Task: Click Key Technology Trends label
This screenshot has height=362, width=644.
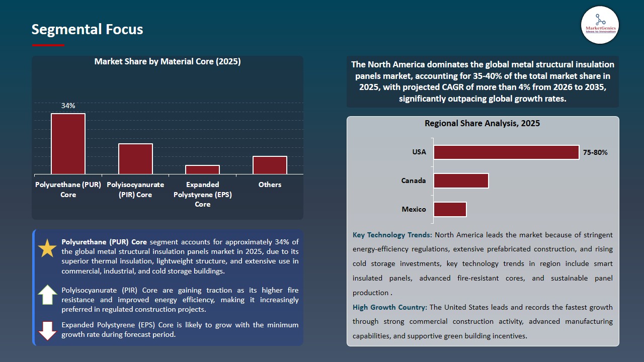Action: pos(392,235)
